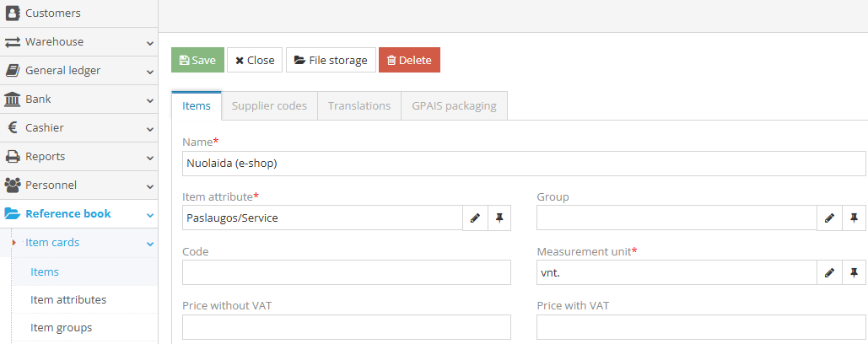Delete the item with red Delete button

(409, 60)
